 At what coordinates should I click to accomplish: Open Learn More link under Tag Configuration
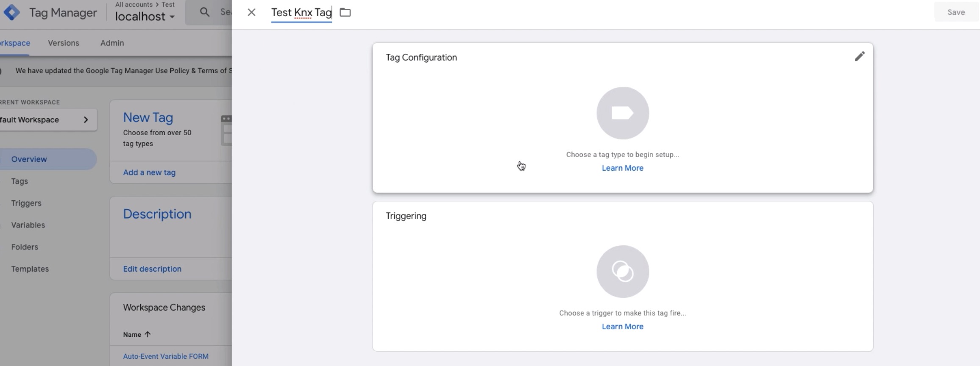pyautogui.click(x=622, y=168)
